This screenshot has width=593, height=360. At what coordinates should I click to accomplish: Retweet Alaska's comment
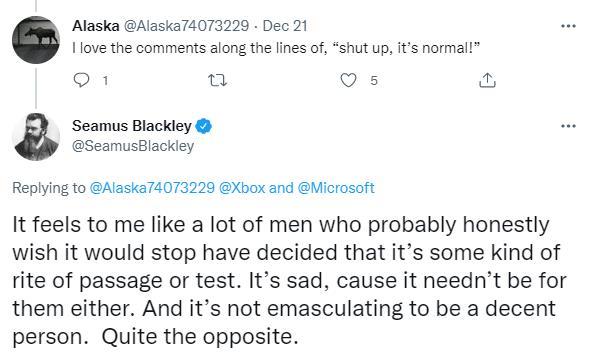(218, 80)
